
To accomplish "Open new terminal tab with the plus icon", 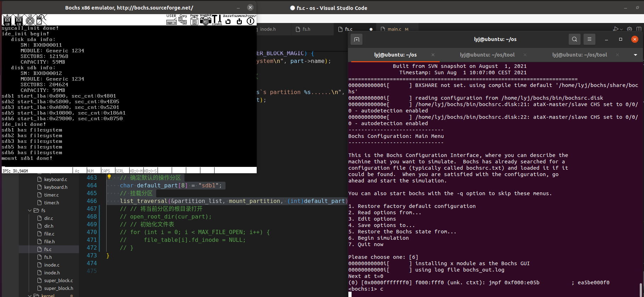I will pos(357,39).
